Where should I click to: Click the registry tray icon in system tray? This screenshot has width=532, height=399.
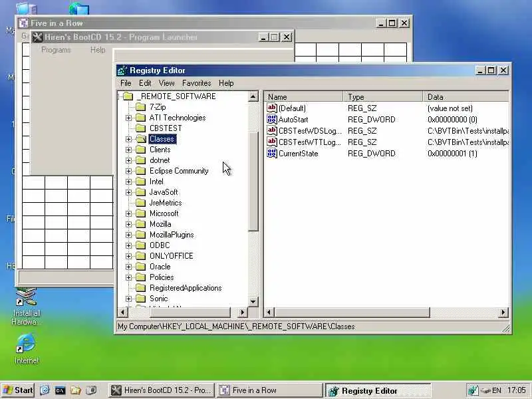[473, 390]
